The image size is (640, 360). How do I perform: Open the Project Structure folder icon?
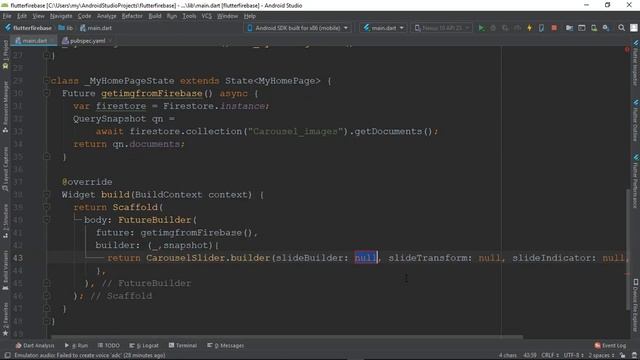click(569, 28)
